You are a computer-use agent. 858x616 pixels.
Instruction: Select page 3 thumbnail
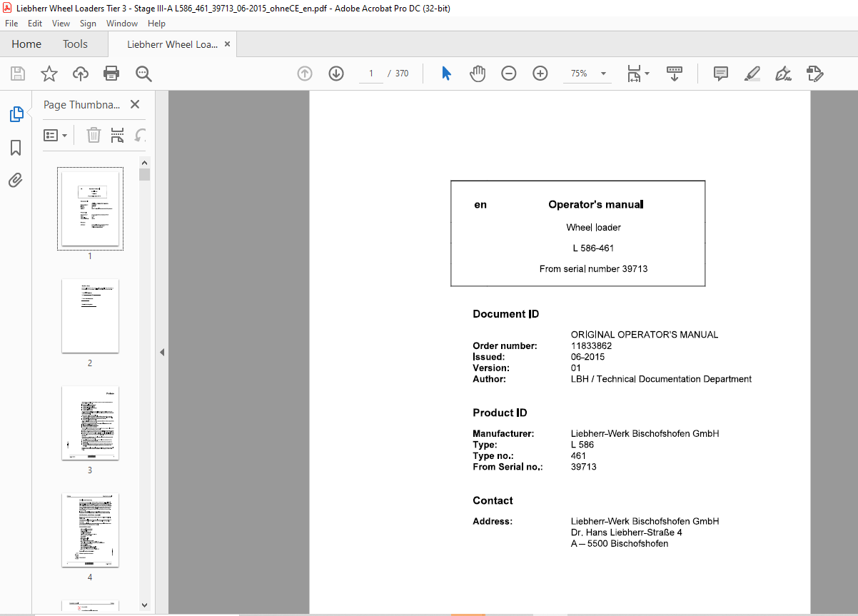[90, 423]
